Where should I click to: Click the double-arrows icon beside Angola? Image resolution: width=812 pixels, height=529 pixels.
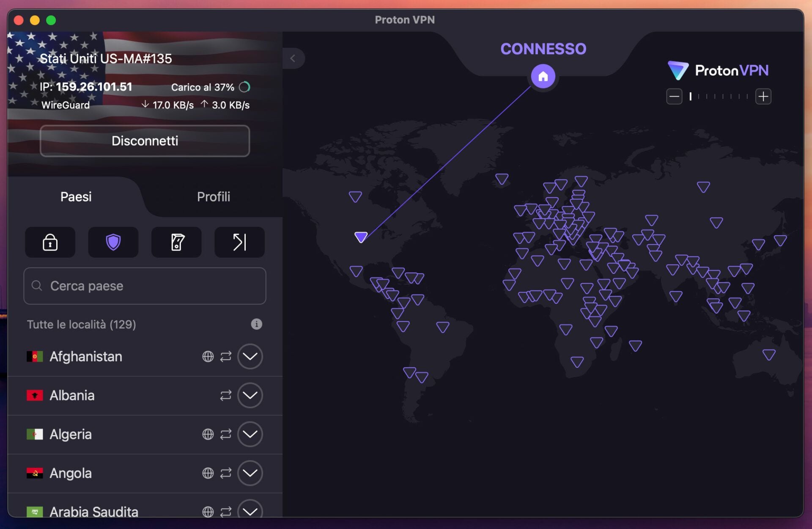pos(226,474)
